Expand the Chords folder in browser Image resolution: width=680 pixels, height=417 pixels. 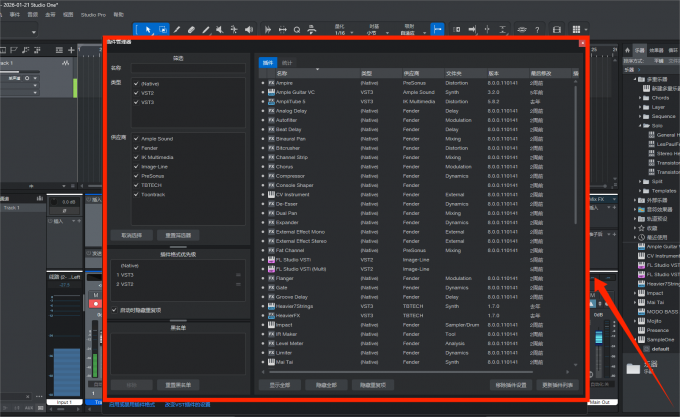tap(640, 98)
